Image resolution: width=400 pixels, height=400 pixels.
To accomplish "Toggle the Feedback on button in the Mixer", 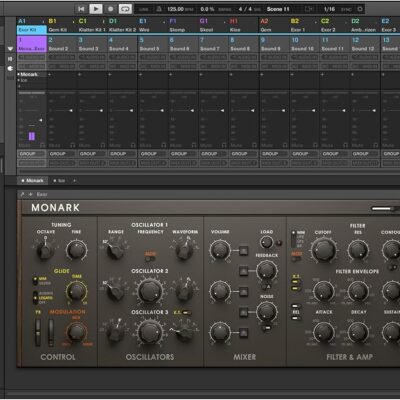I will point(244,271).
